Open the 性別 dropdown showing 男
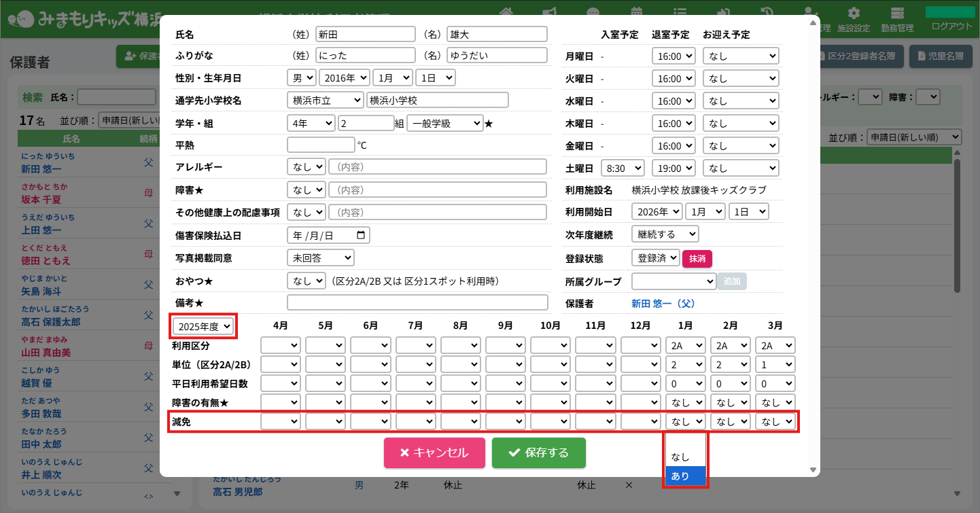 coord(301,78)
